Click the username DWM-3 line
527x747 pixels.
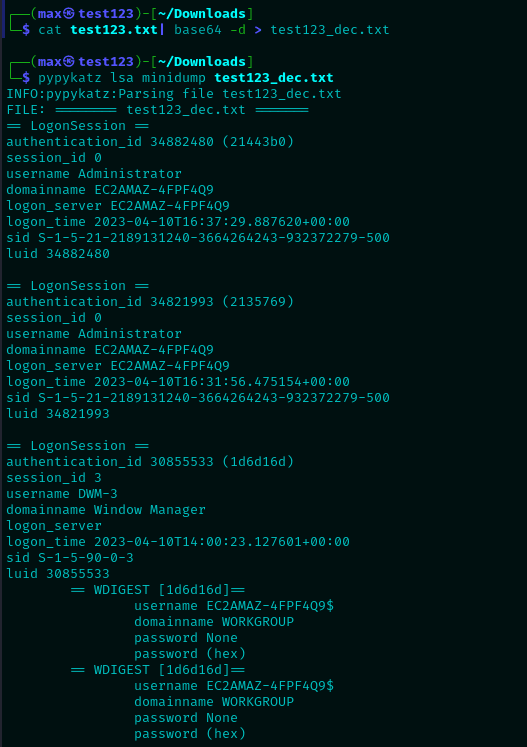pyautogui.click(x=62, y=494)
